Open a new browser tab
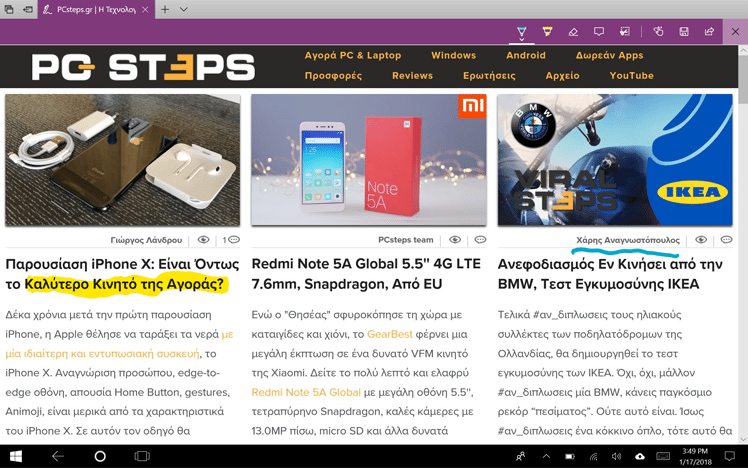Image resolution: width=748 pixels, height=468 pixels. (165, 9)
